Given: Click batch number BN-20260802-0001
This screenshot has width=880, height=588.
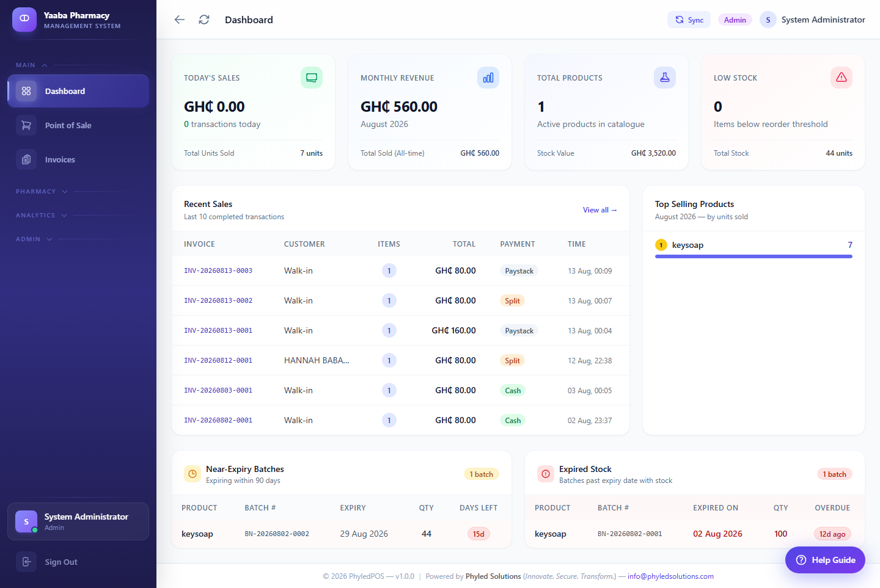Looking at the screenshot, I should pos(630,534).
